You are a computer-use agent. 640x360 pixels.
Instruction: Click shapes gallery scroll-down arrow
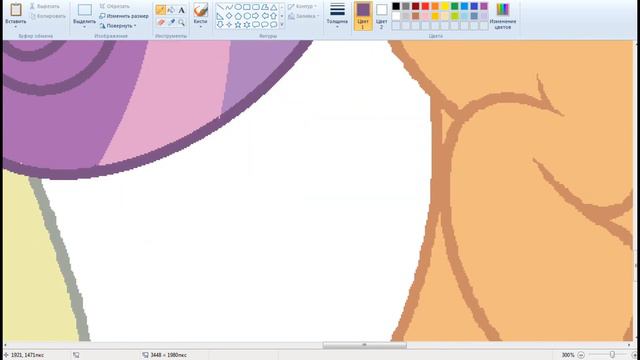click(282, 16)
